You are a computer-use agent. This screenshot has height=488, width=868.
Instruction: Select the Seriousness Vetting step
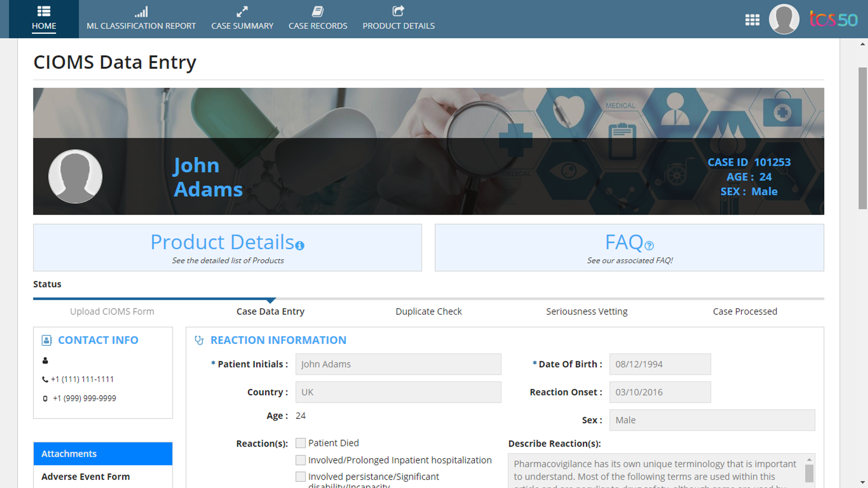587,311
